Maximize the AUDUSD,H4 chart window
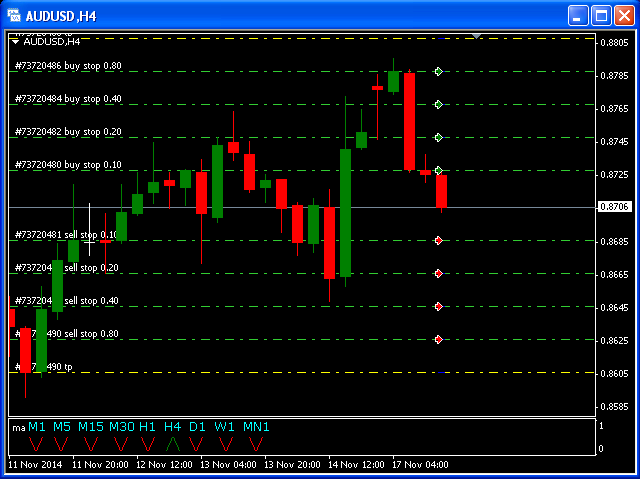This screenshot has width=640, height=480. (601, 15)
